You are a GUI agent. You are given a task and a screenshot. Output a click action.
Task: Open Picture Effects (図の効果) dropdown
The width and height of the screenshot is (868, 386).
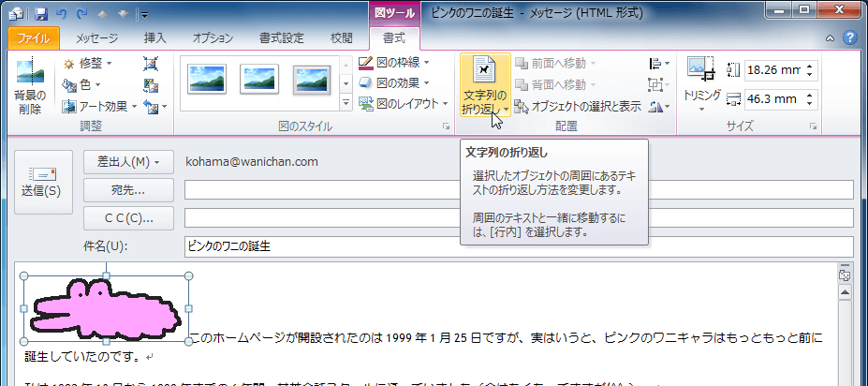(394, 83)
